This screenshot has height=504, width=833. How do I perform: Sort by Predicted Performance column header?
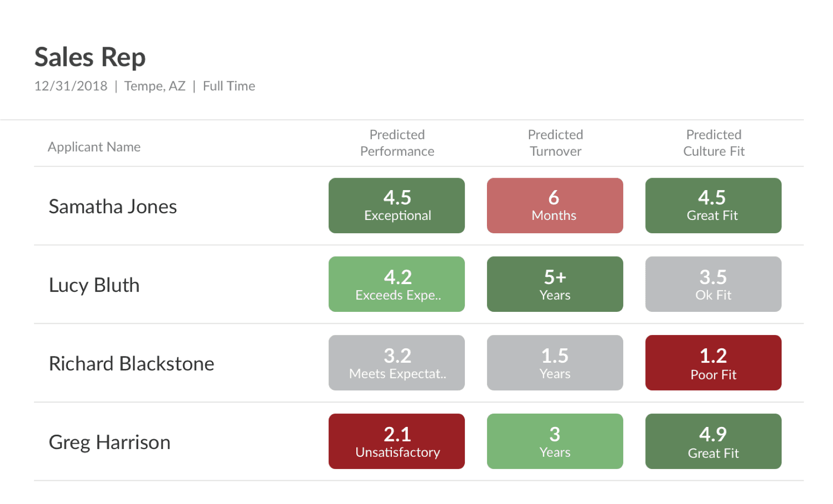(x=397, y=143)
